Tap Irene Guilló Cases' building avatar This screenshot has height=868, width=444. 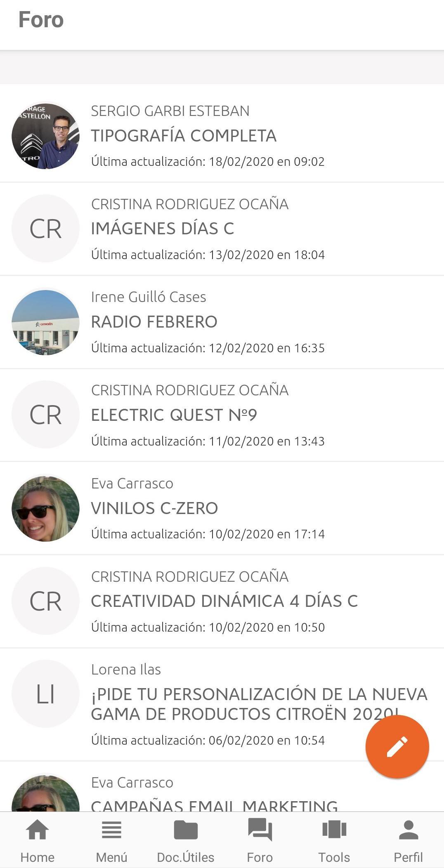click(45, 322)
